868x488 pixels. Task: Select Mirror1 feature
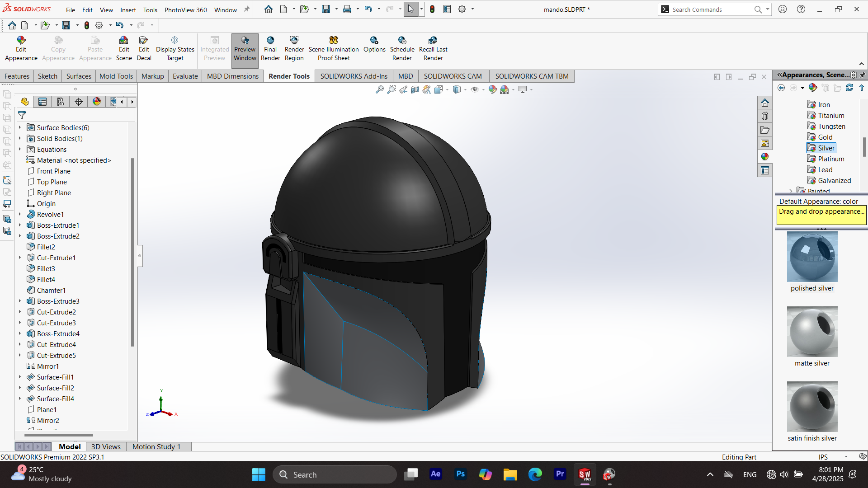click(x=42, y=366)
